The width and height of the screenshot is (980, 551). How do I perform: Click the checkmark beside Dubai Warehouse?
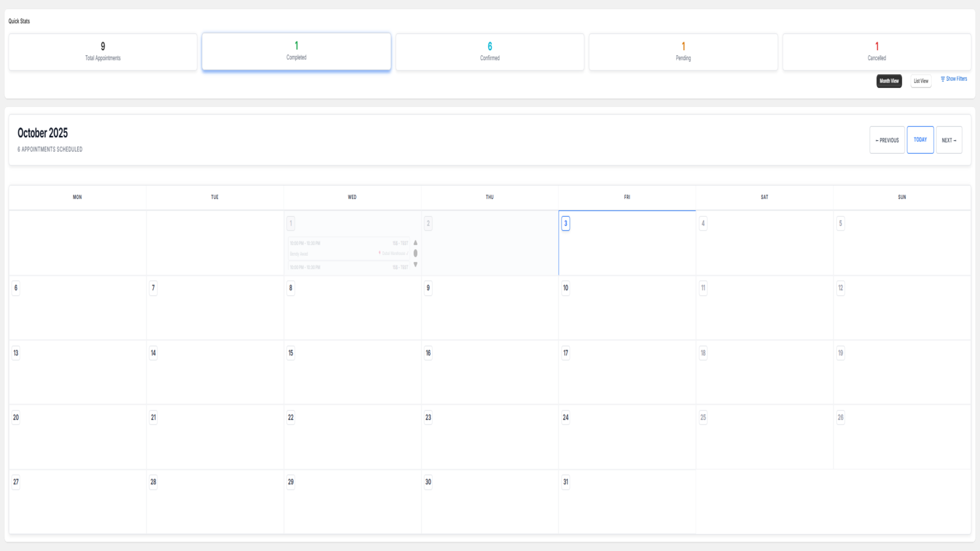[x=407, y=253]
